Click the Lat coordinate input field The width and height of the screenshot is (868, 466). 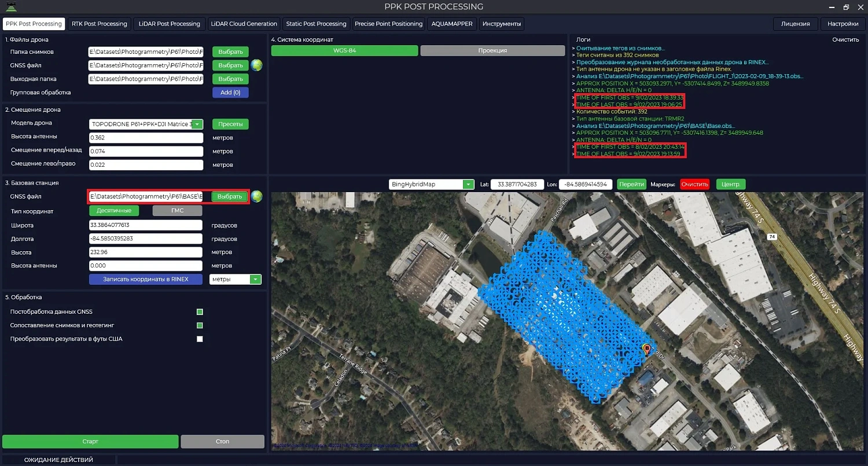[517, 185]
